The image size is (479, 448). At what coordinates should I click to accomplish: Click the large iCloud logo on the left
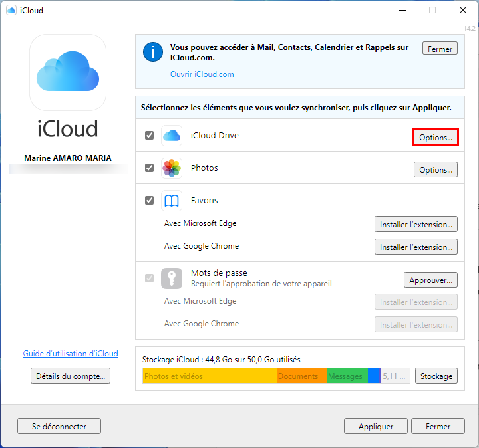pos(68,72)
